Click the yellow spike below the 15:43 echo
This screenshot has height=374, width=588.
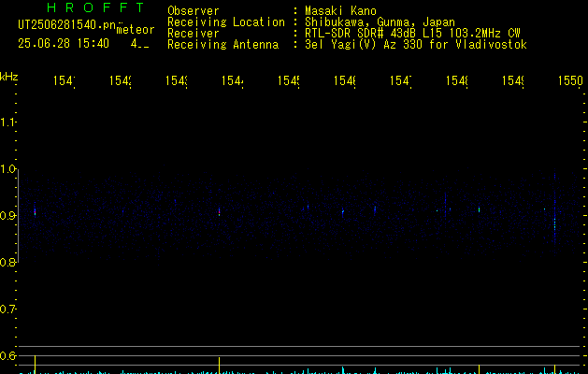(219, 366)
